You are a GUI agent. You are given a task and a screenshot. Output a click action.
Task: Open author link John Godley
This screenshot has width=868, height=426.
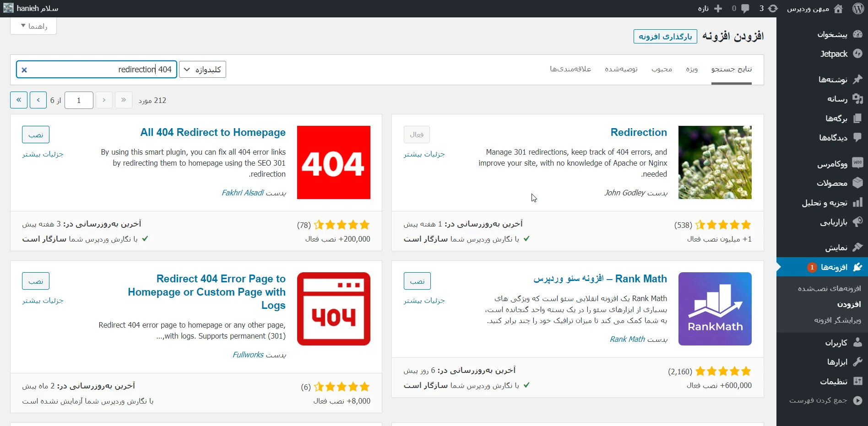point(624,193)
